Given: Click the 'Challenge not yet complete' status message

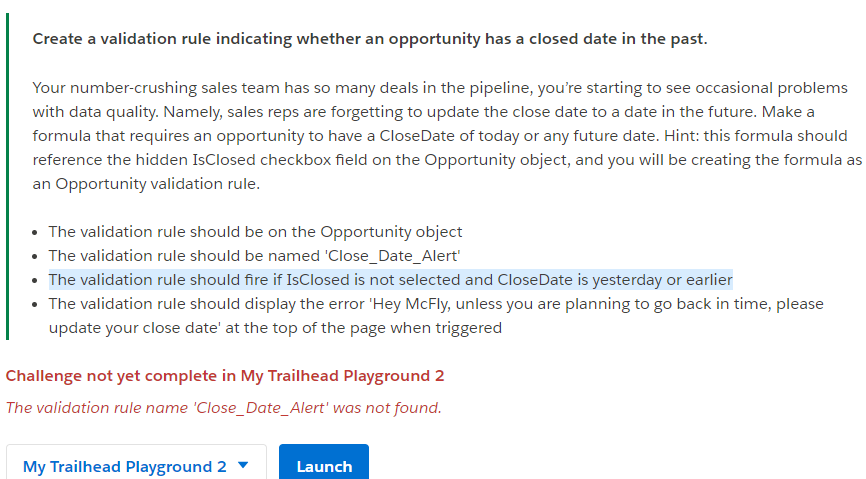Looking at the screenshot, I should (225, 376).
